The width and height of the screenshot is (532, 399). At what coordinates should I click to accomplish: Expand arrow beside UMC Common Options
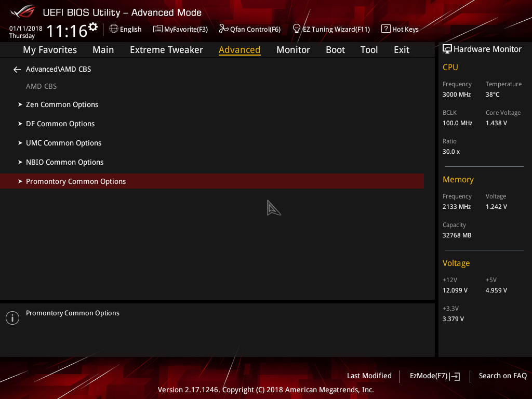point(20,143)
